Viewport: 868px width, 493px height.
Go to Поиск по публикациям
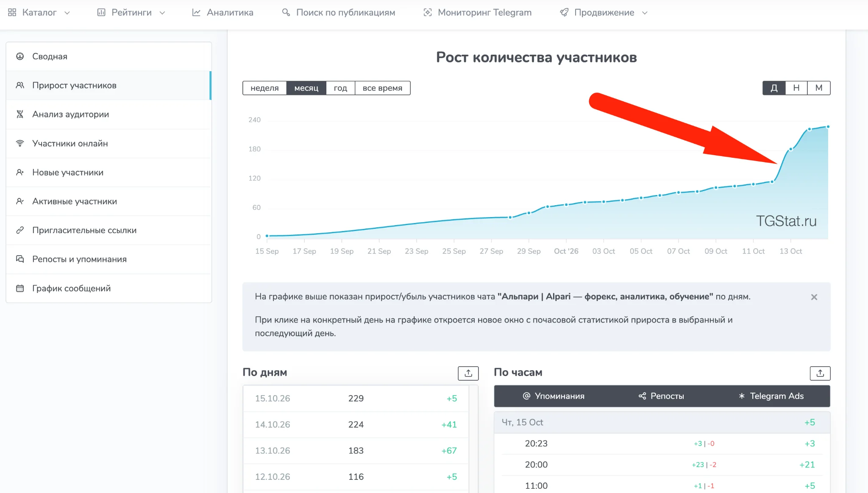pos(338,13)
